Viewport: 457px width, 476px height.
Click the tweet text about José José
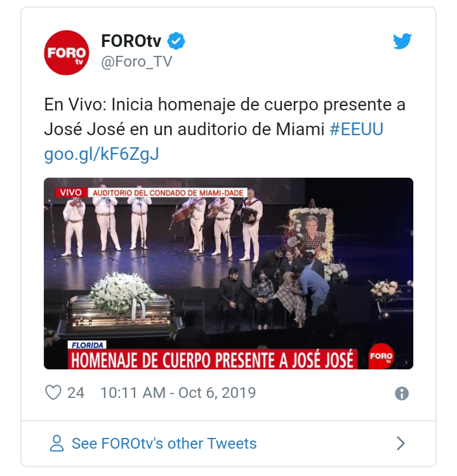pos(225,117)
